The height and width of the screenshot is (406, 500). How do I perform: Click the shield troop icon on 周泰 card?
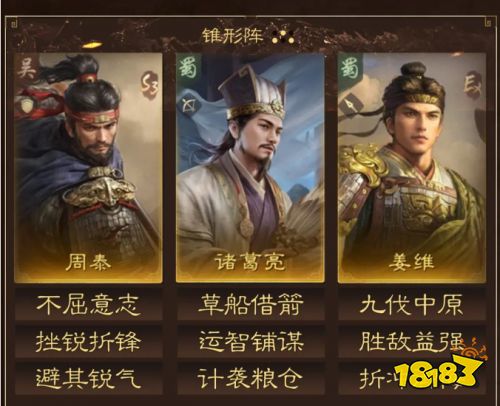tap(27, 105)
